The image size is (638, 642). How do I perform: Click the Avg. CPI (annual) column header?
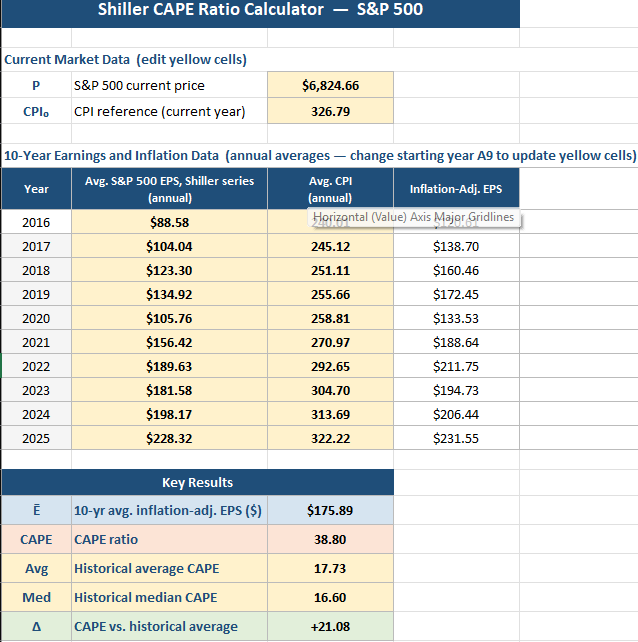[x=330, y=189]
